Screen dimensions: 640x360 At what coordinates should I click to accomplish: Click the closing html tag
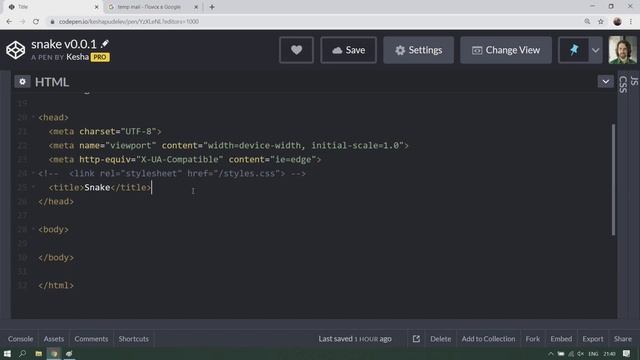[x=56, y=285]
